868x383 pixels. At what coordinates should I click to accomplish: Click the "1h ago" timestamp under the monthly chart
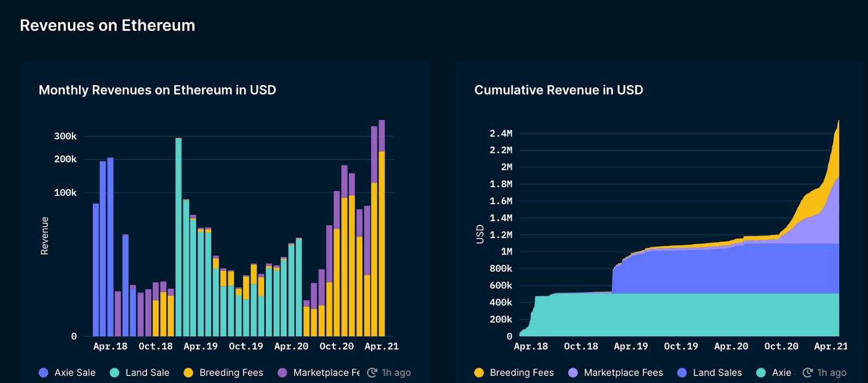pos(396,373)
